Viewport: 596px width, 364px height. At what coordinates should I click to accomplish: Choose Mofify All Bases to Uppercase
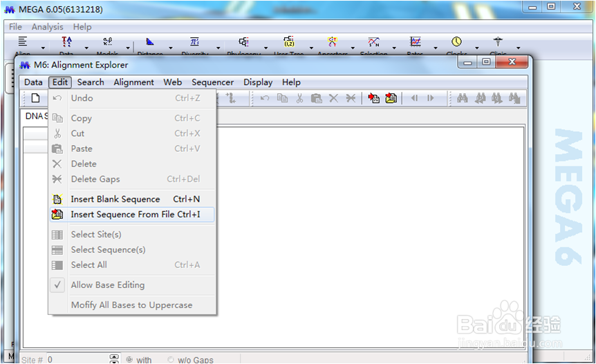point(132,305)
